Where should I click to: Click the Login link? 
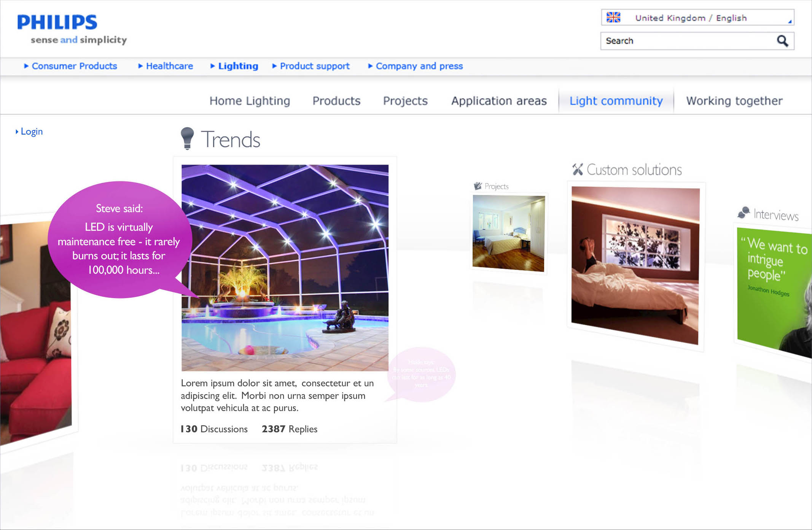pyautogui.click(x=31, y=132)
